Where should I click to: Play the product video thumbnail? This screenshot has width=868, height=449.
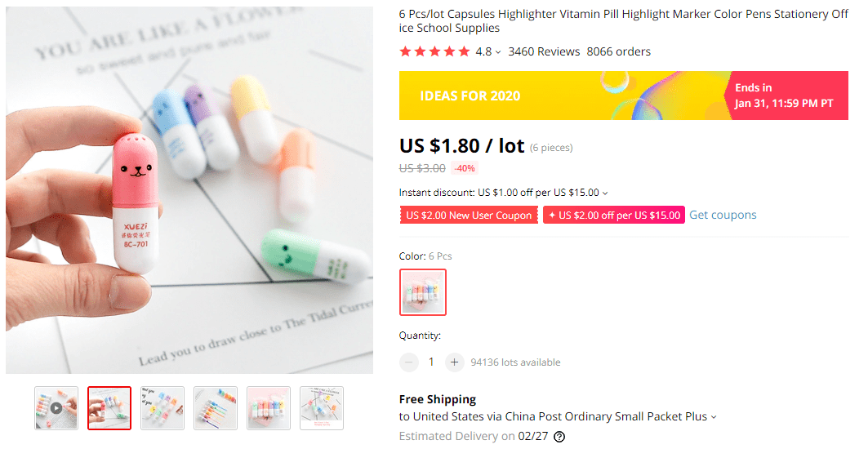click(x=56, y=407)
